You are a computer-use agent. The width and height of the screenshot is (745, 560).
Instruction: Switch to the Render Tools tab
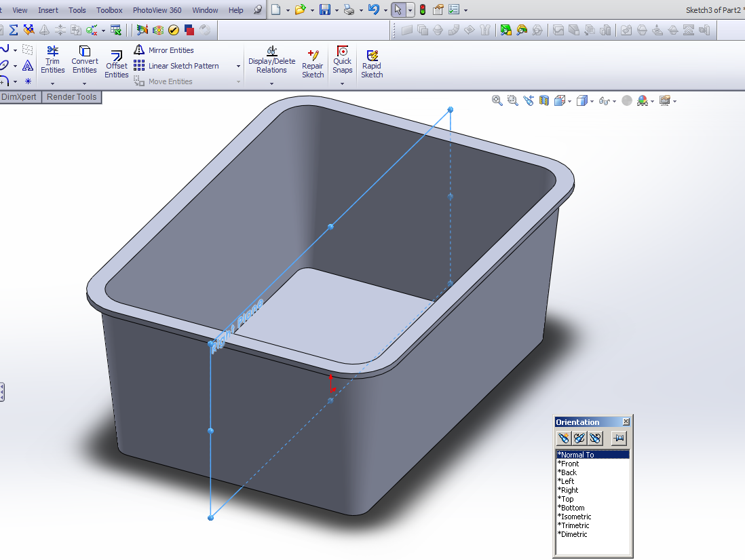point(72,97)
